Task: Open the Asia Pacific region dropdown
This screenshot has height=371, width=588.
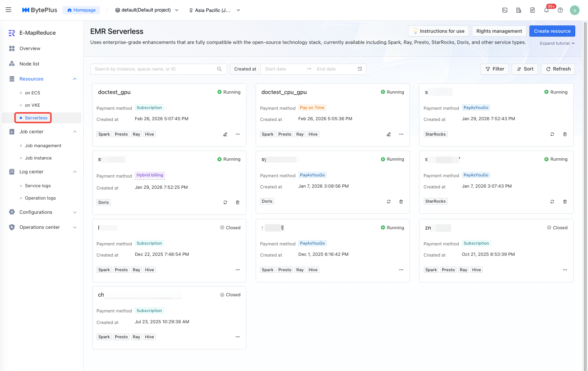Action: tap(214, 10)
